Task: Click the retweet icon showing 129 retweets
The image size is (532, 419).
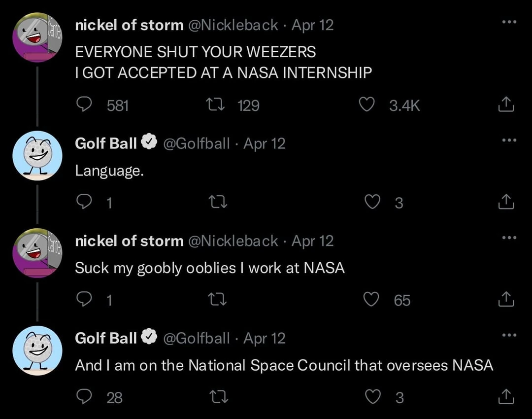Action: (215, 105)
